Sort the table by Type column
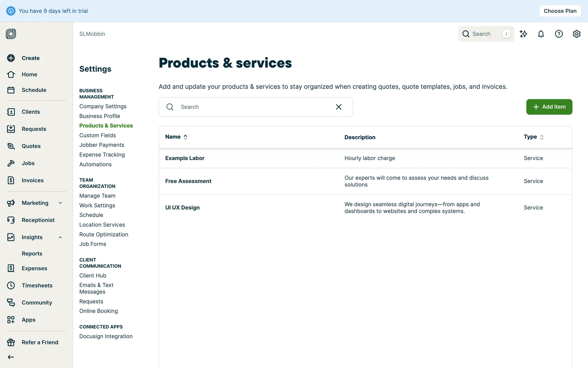 point(533,137)
